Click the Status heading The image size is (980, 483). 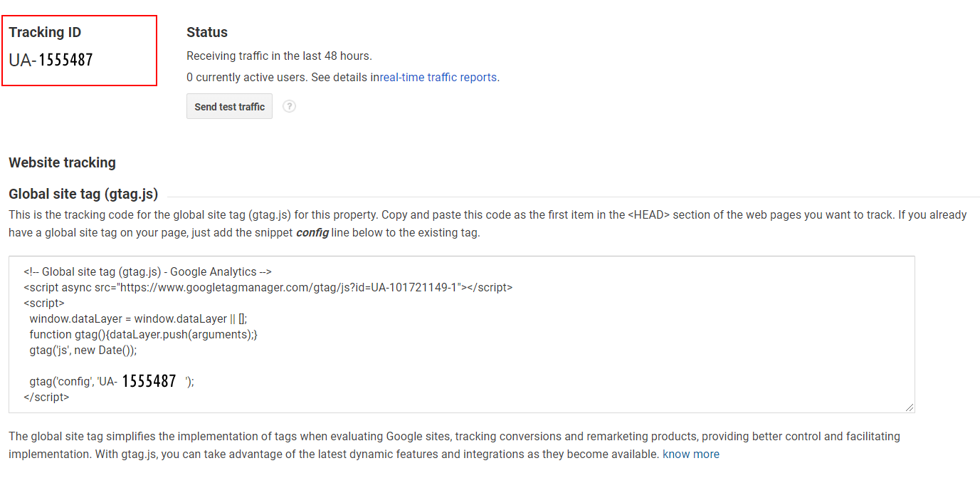pos(207,32)
